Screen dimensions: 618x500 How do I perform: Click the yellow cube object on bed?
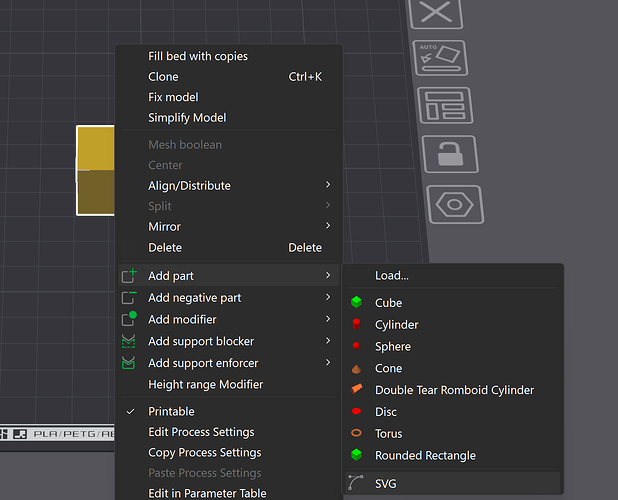95,170
